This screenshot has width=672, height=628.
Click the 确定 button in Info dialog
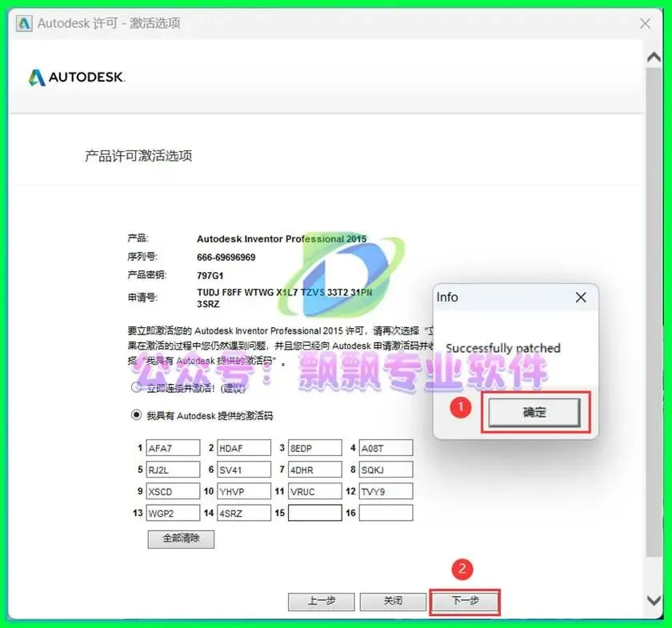click(x=534, y=412)
